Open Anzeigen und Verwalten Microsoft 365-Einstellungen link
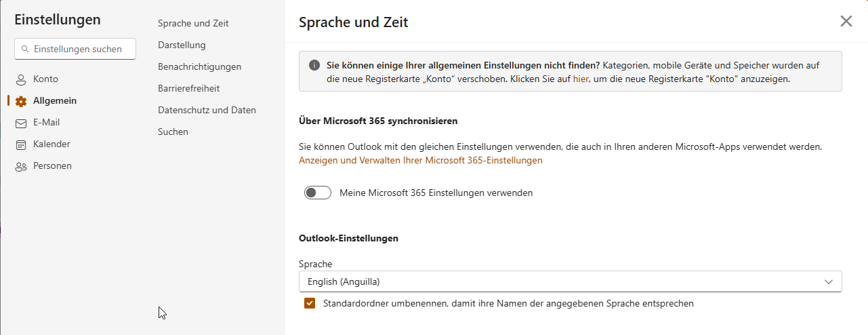Image resolution: width=868 pixels, height=335 pixels. (x=420, y=161)
